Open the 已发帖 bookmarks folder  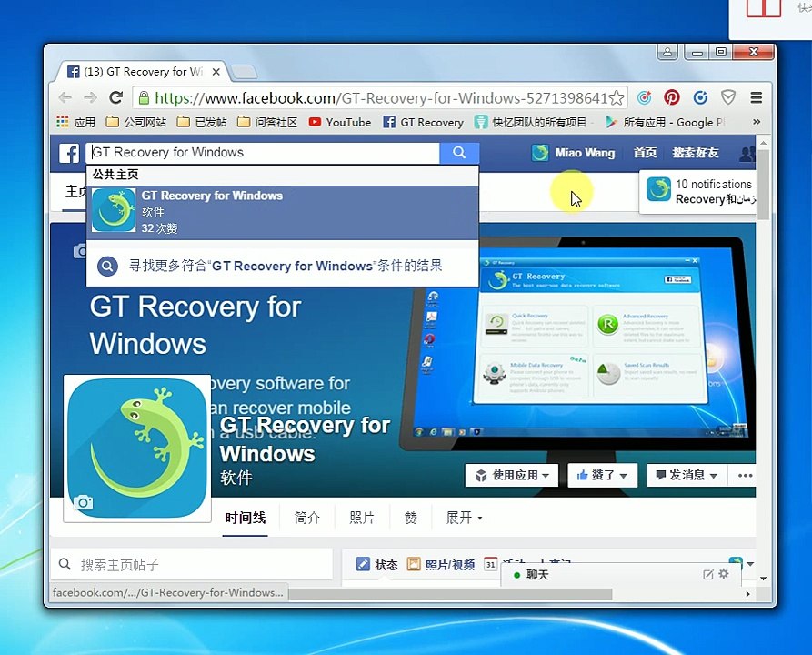pyautogui.click(x=202, y=122)
